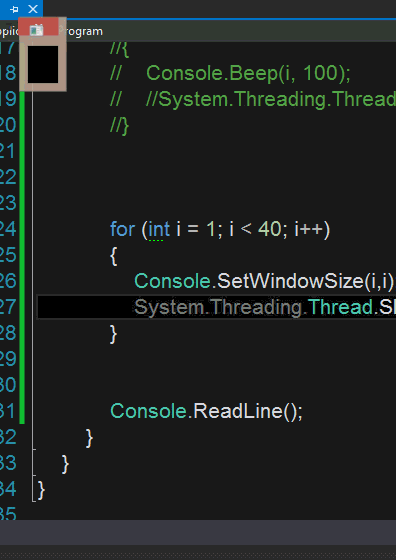Click the commented //System.Threading.Thread text

pos(271,100)
